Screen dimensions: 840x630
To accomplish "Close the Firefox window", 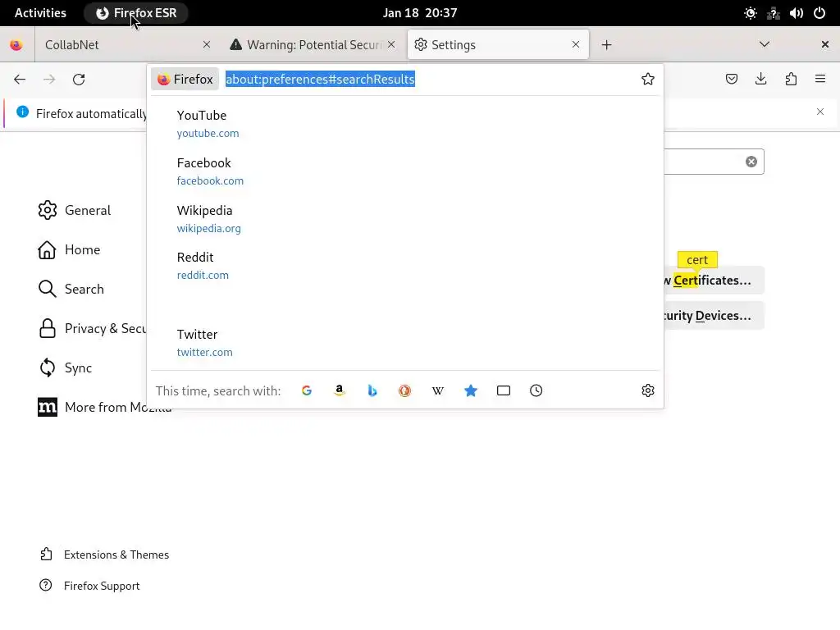I will pos(825,44).
